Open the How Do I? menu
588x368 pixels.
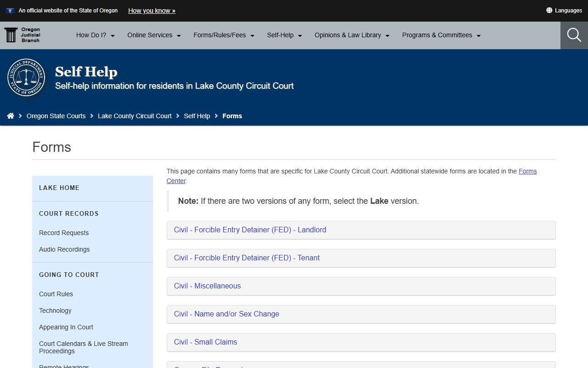[96, 35]
